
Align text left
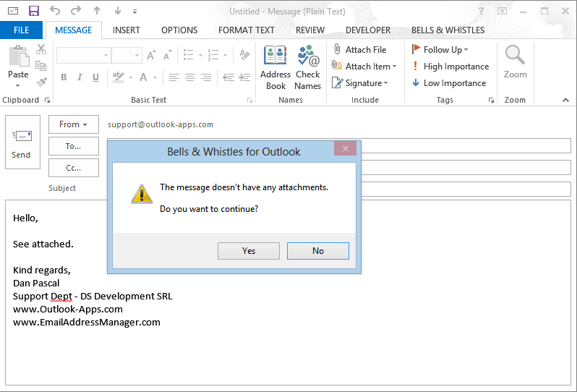click(x=174, y=77)
